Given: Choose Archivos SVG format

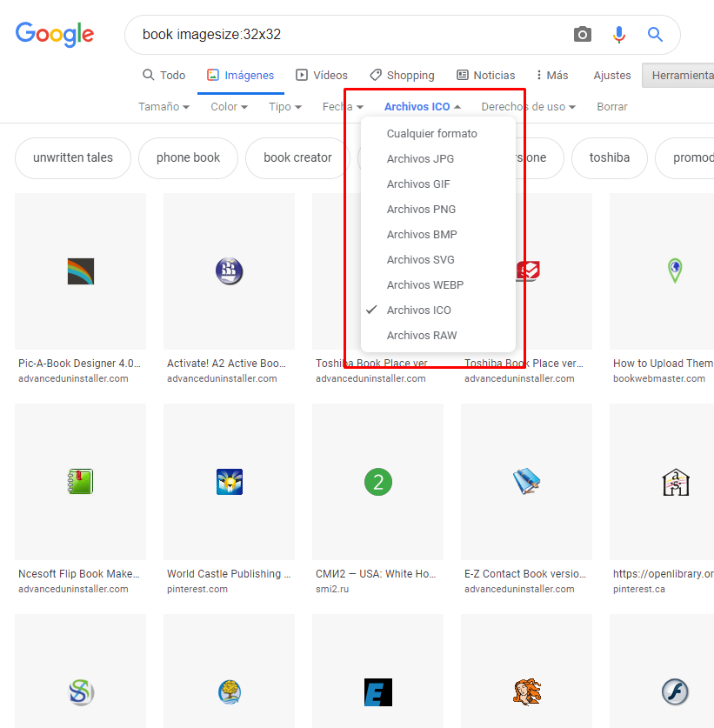Looking at the screenshot, I should (437, 259).
